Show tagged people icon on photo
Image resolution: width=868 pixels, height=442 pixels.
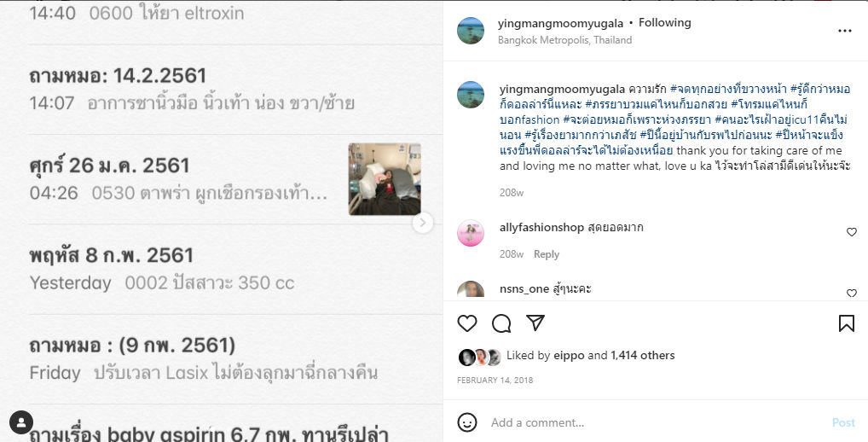(x=21, y=422)
